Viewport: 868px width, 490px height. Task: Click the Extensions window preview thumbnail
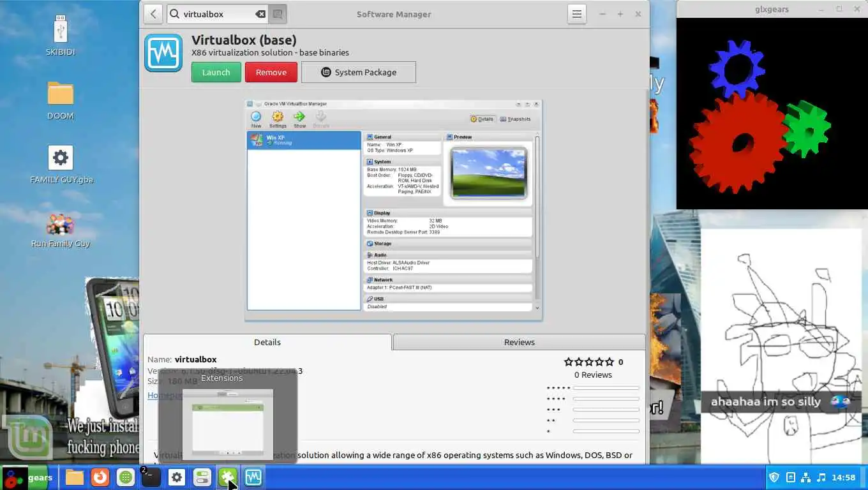[x=228, y=424]
